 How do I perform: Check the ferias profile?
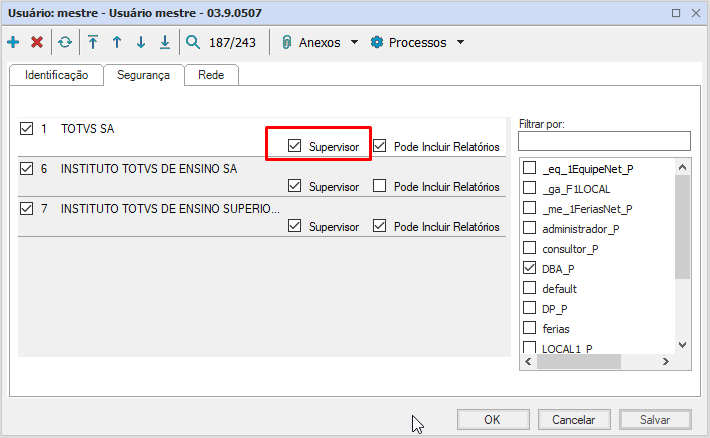tap(529, 327)
